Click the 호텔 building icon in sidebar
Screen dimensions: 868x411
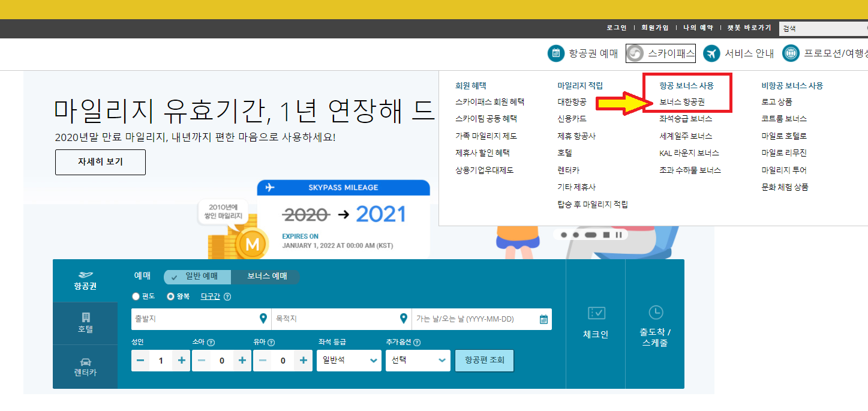(x=85, y=317)
